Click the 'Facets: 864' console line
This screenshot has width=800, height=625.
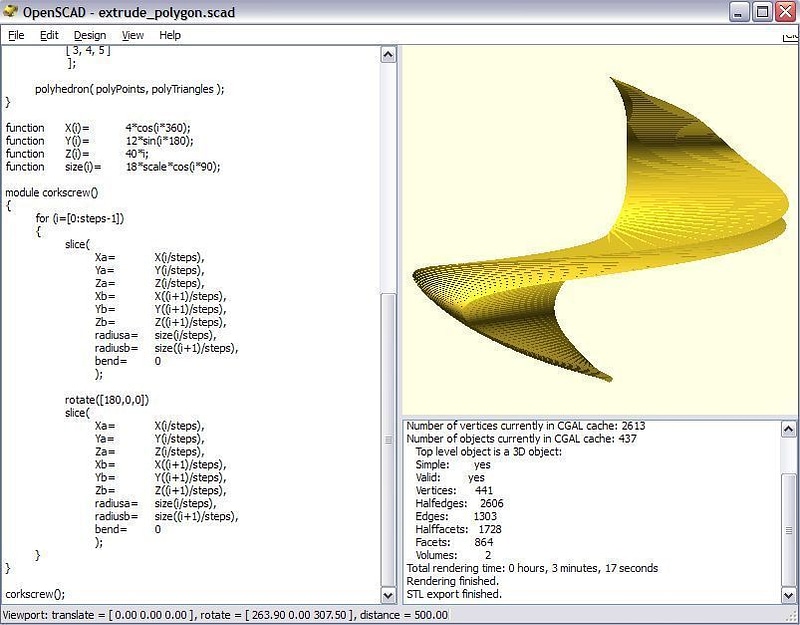click(x=454, y=542)
